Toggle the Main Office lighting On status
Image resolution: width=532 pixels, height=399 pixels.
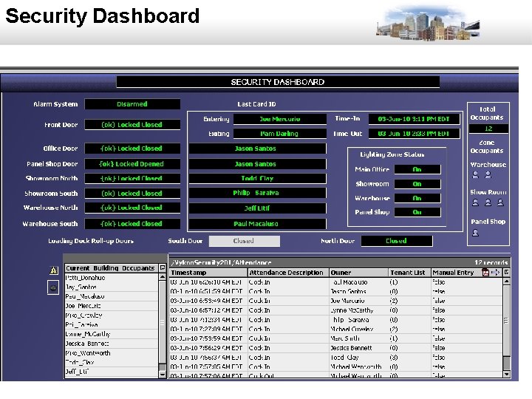[417, 169]
